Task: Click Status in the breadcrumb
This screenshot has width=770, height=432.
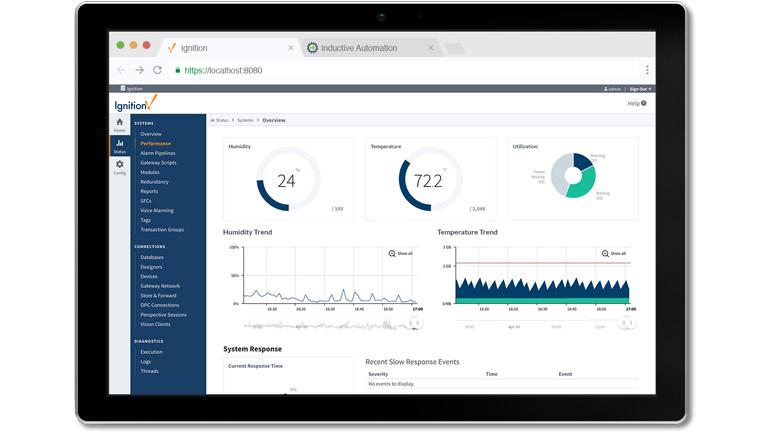Action: pyautogui.click(x=222, y=120)
